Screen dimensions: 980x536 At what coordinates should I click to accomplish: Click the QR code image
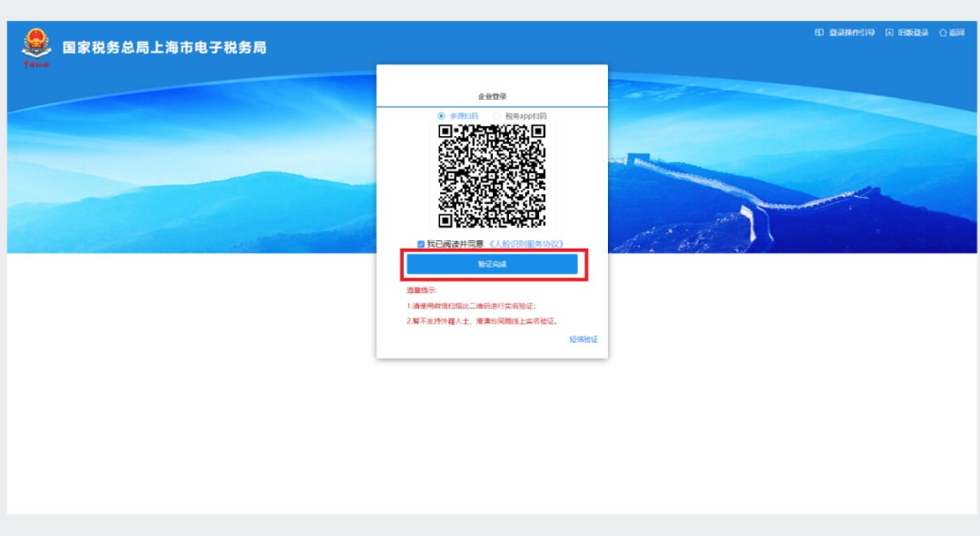(x=492, y=176)
